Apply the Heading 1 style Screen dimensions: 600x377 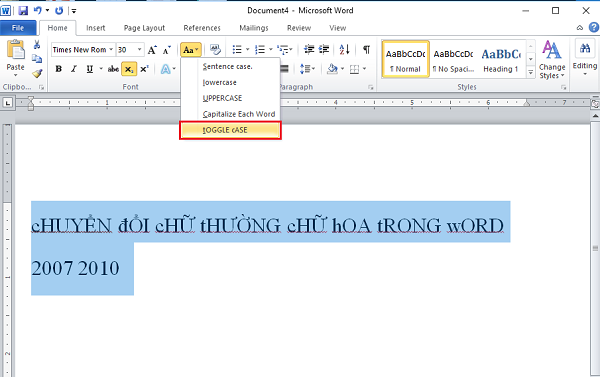coord(501,59)
